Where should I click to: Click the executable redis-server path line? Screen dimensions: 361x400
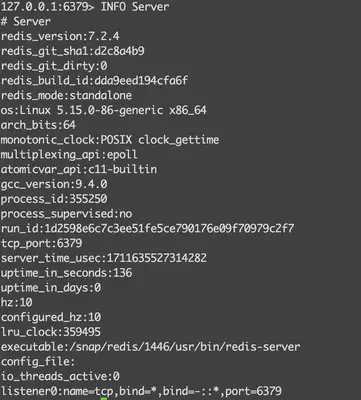point(150,347)
